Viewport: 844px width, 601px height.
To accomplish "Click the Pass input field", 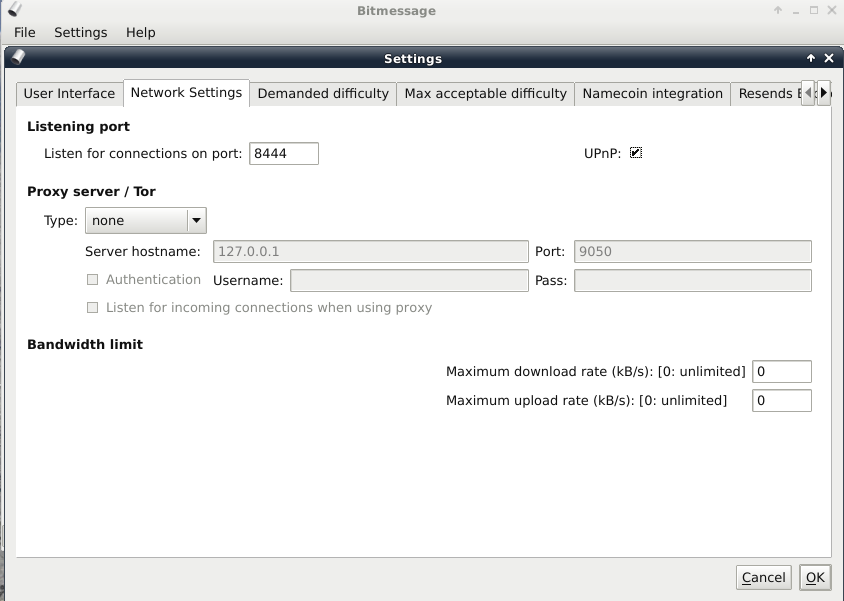I will (x=693, y=280).
